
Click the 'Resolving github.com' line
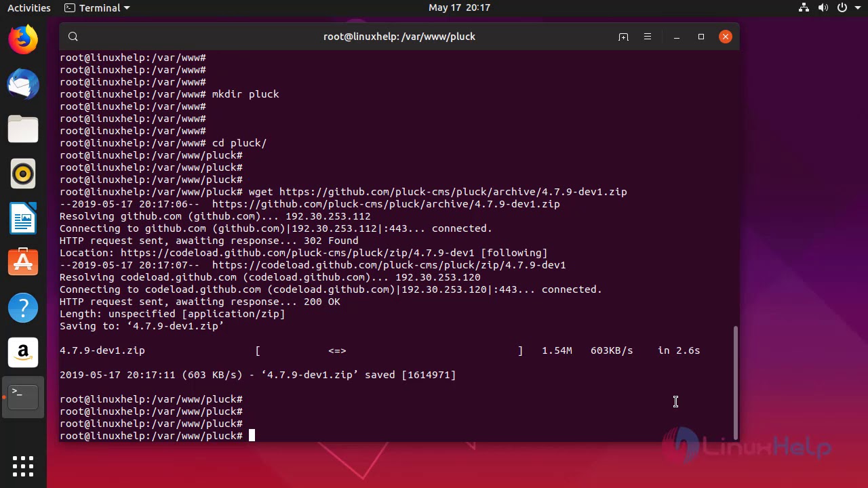click(x=215, y=216)
